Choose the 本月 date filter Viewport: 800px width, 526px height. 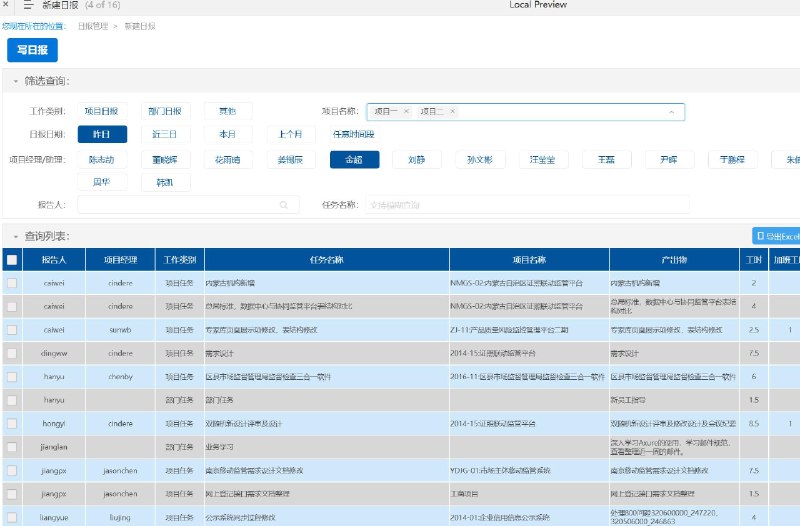228,134
